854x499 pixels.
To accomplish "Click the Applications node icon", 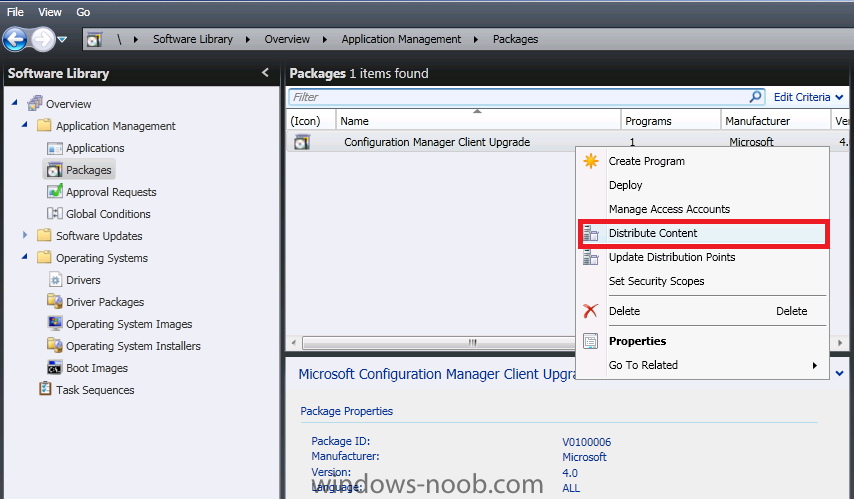I will click(54, 148).
